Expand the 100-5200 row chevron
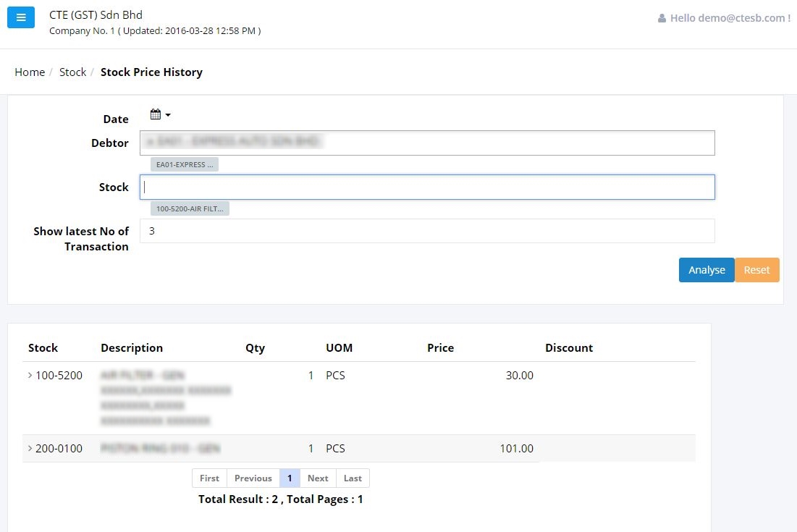 (30, 375)
